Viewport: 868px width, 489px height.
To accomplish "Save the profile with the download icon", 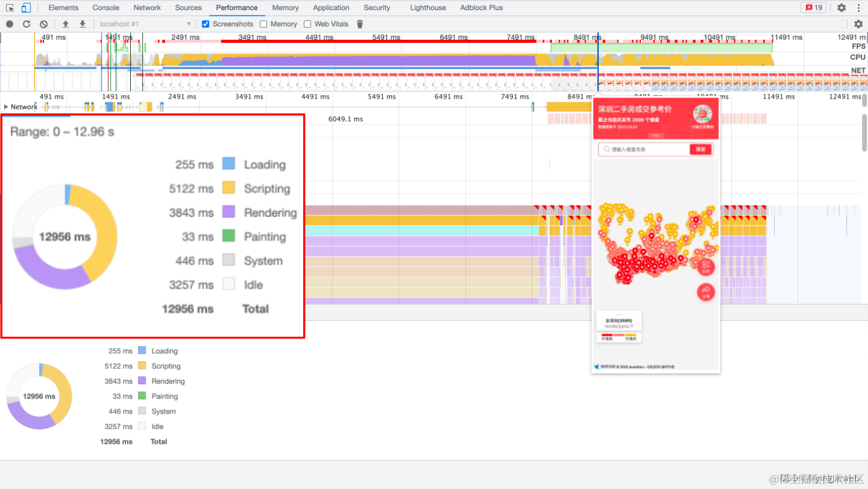I will pos(83,24).
